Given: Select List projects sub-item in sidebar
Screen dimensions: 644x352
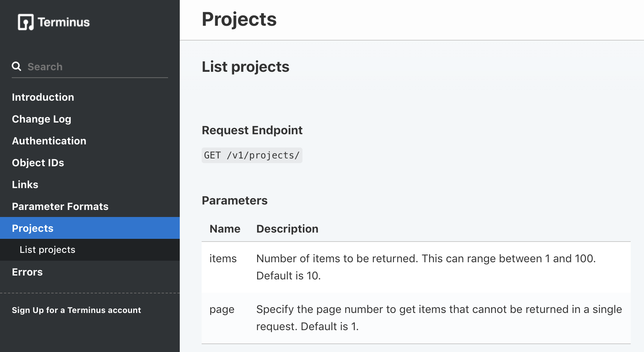Looking at the screenshot, I should point(47,250).
